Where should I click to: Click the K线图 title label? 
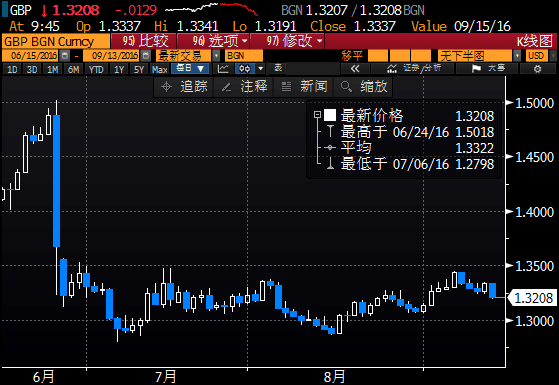coord(534,41)
